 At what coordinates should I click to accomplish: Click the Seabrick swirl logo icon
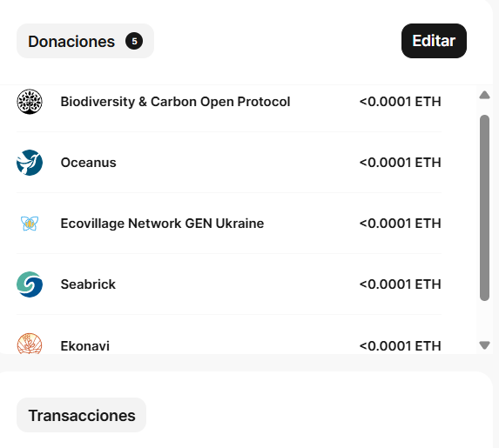[30, 284]
